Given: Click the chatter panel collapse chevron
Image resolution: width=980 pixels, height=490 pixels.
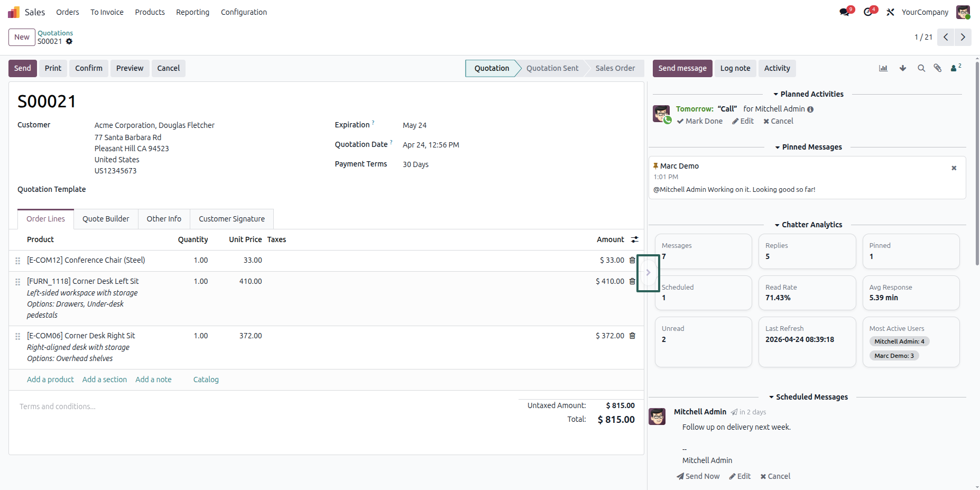Looking at the screenshot, I should coord(648,273).
